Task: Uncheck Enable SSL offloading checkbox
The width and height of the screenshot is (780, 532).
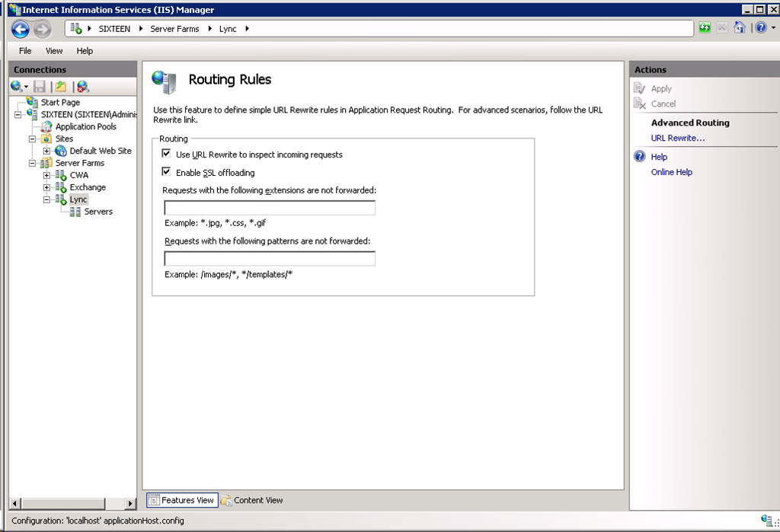Action: tap(166, 171)
